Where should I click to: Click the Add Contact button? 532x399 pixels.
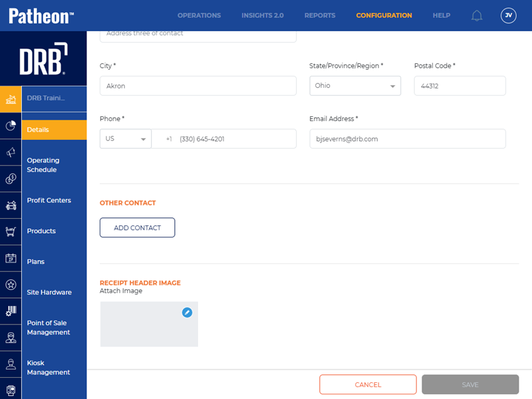137,227
